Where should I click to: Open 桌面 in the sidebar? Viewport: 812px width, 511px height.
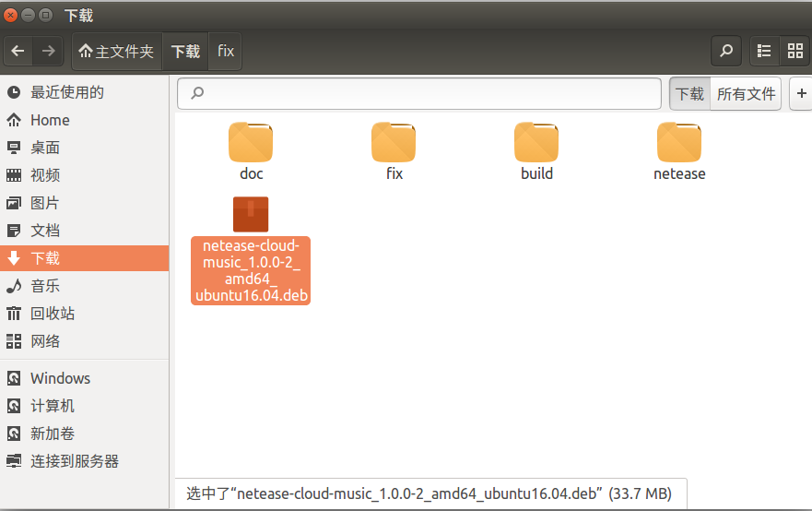pyautogui.click(x=85, y=148)
